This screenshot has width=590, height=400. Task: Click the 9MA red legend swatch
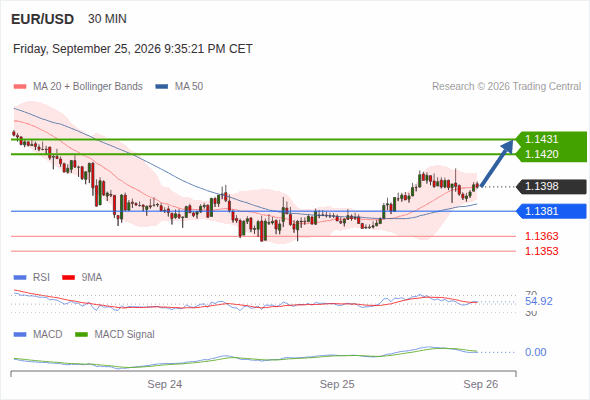tap(68, 278)
